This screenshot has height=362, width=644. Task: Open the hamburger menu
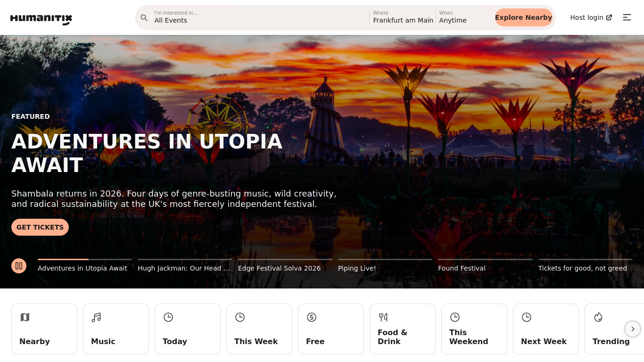point(627,17)
